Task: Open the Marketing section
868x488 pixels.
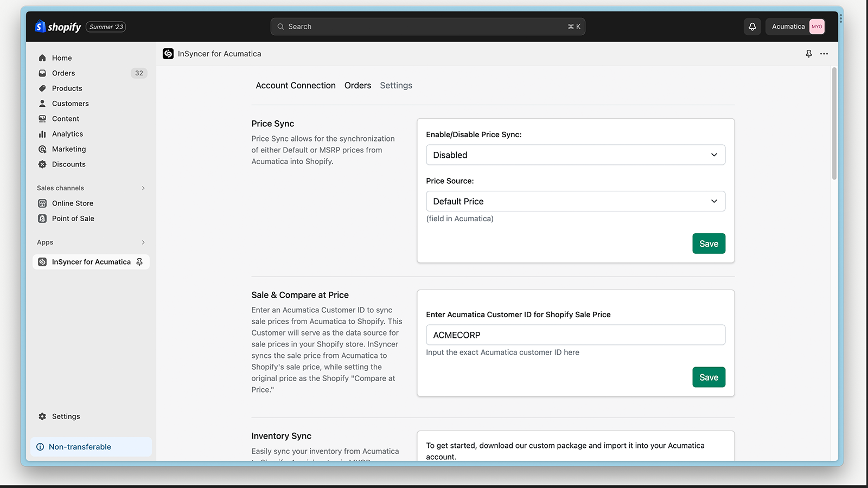Action: [x=68, y=149]
